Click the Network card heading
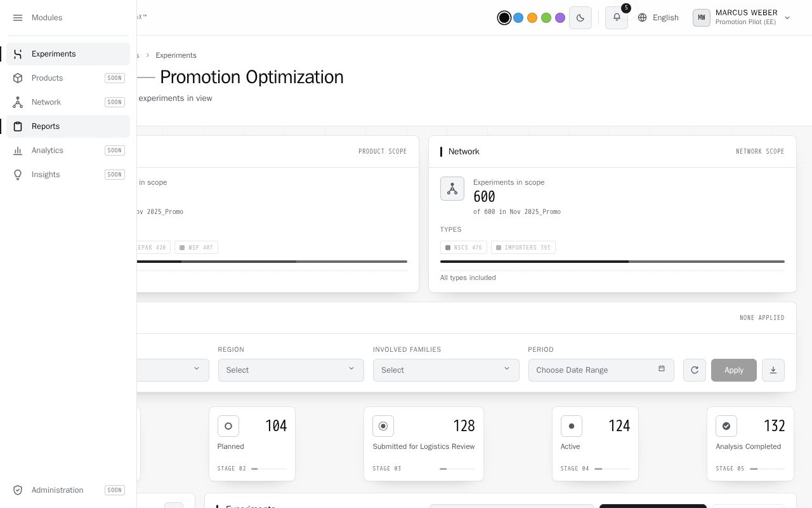 (x=464, y=152)
